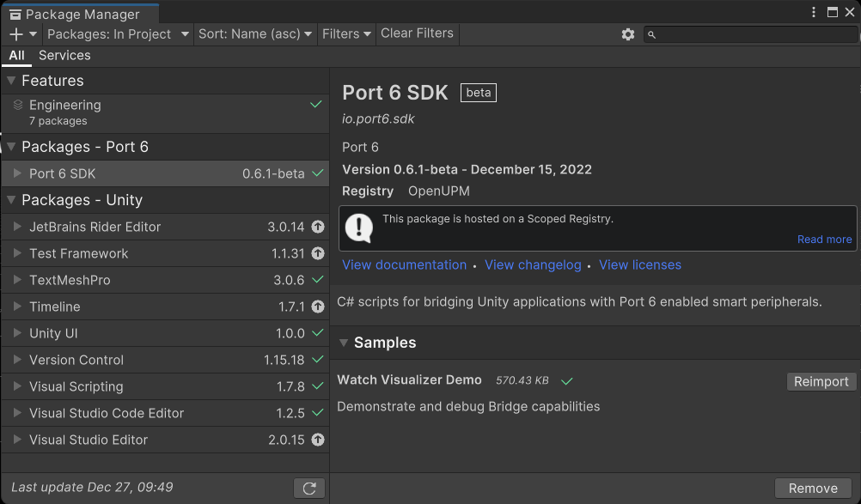
Task: Reimport the Watch Visualizer Demo sample
Action: (x=821, y=382)
